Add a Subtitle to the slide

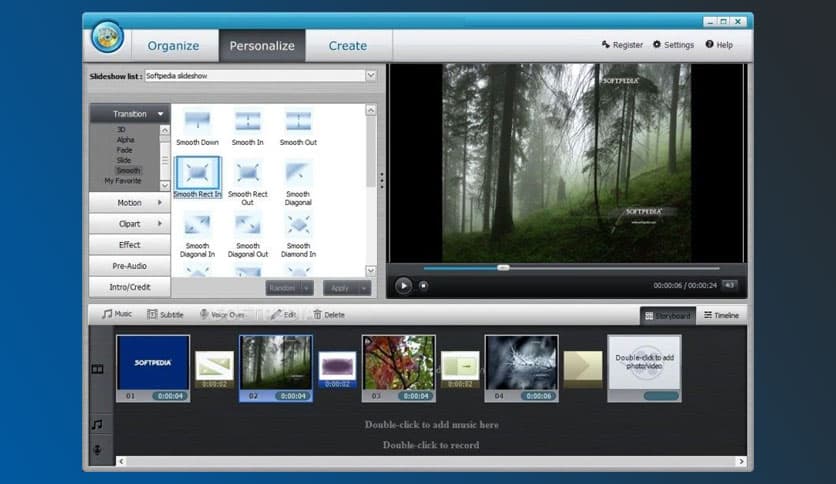click(165, 314)
